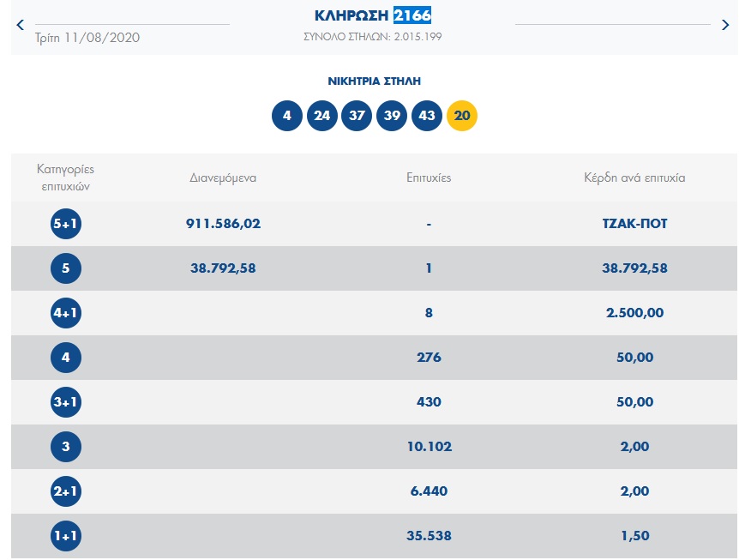Click winning number ball 4

pos(287,116)
